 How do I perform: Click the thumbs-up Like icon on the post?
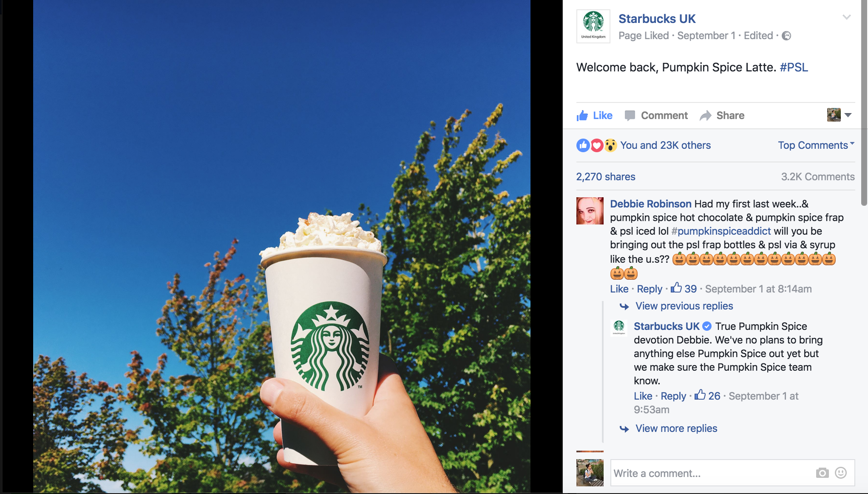click(x=582, y=116)
